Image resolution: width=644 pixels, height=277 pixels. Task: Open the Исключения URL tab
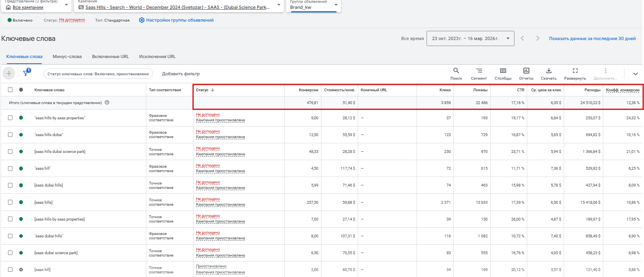157,56
